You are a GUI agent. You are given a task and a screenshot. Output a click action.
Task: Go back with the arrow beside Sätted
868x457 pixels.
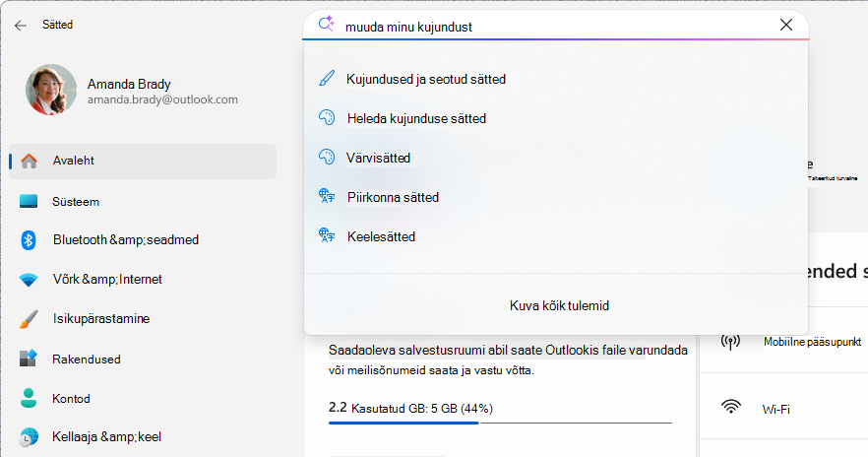[21, 25]
